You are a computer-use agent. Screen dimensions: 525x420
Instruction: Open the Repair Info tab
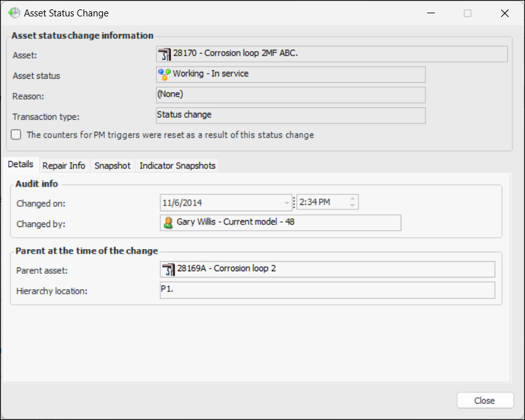click(64, 165)
